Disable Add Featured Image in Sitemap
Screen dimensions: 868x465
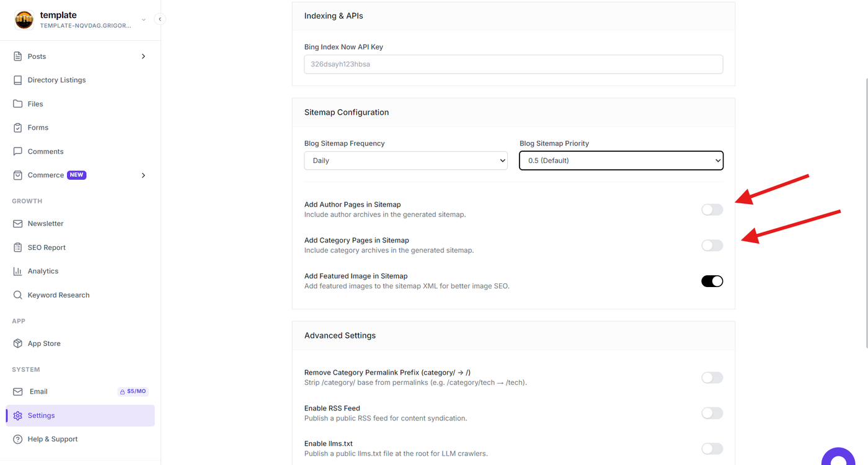[x=712, y=281]
